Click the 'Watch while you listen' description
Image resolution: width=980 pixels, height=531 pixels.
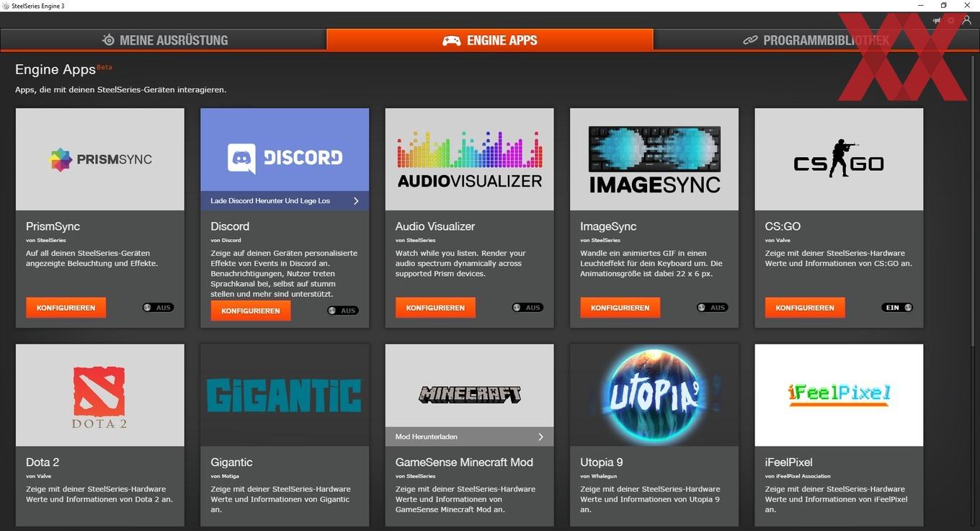pos(460,264)
